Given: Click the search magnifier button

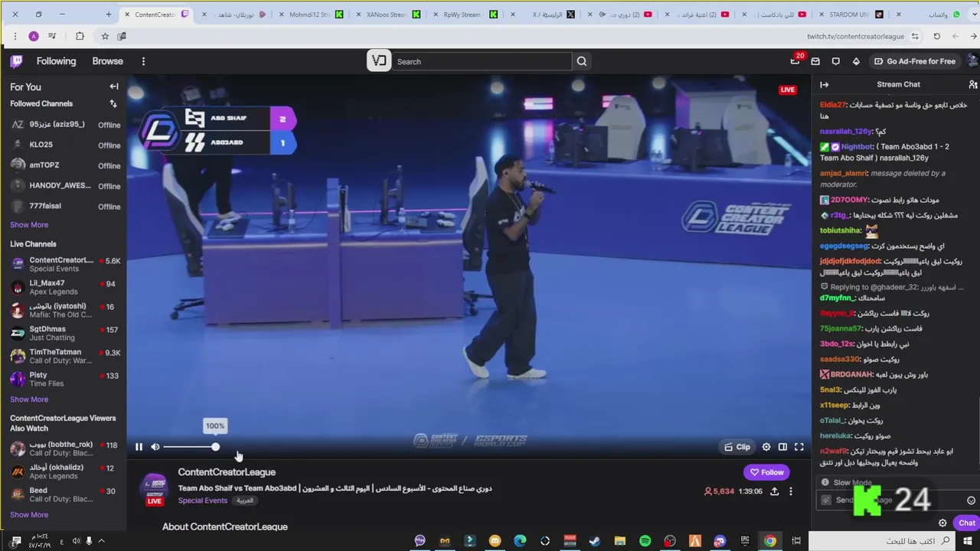Looking at the screenshot, I should pyautogui.click(x=582, y=61).
